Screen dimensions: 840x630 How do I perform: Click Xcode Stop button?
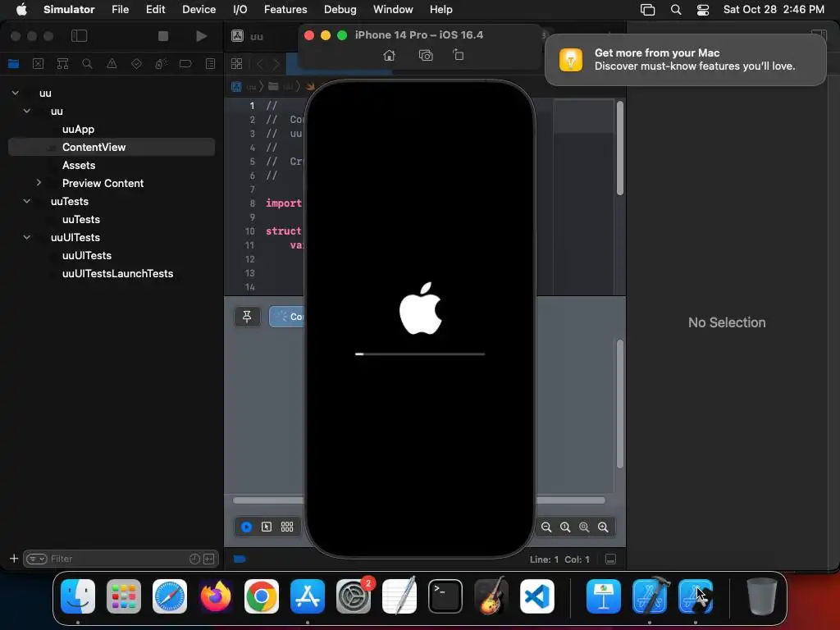point(163,36)
